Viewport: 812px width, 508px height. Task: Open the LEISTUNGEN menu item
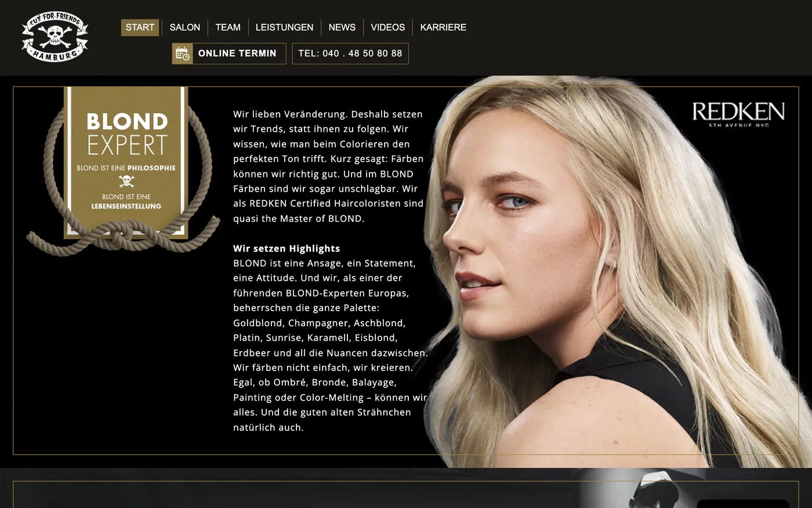[284, 27]
